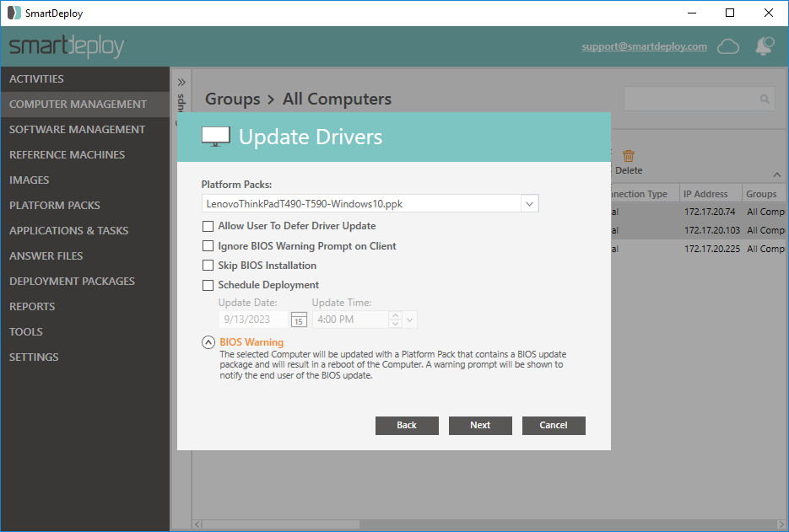
Task: Click the horizontal scrollbar thumb
Action: [x=281, y=524]
